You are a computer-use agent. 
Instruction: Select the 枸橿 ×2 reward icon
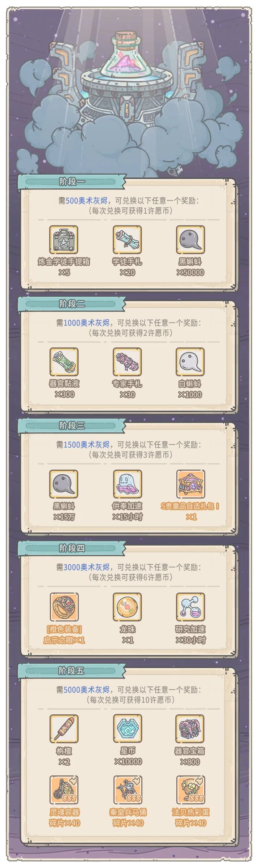pyautogui.click(x=64, y=728)
